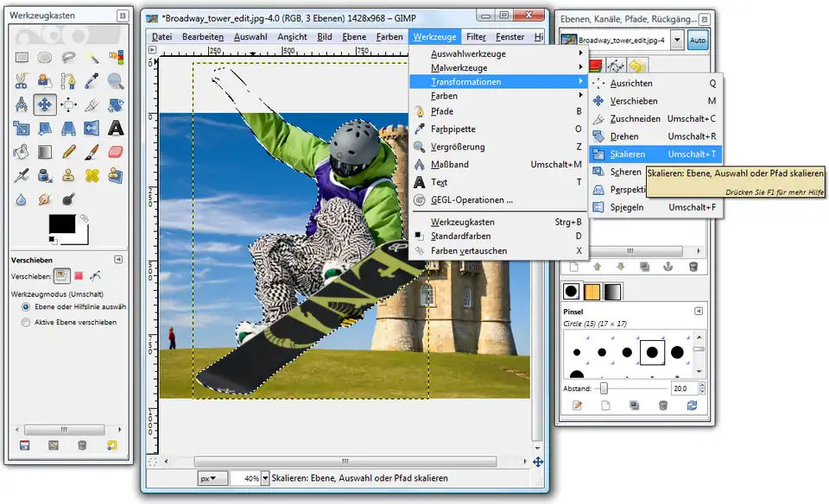Toggle the Auto button in layers dock

(699, 41)
